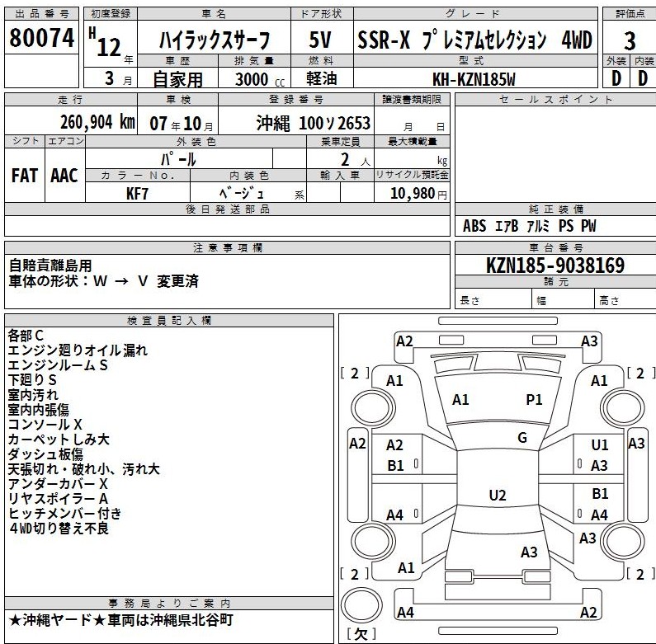Click inspector note リヤスポイラーA
The image size is (656, 644).
(x=58, y=499)
